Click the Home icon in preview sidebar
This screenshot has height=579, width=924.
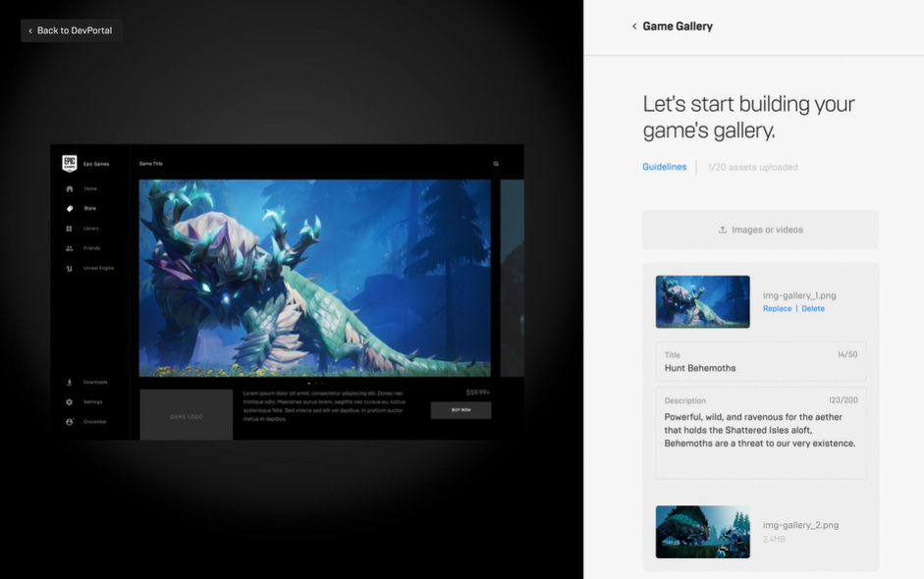pyautogui.click(x=70, y=189)
